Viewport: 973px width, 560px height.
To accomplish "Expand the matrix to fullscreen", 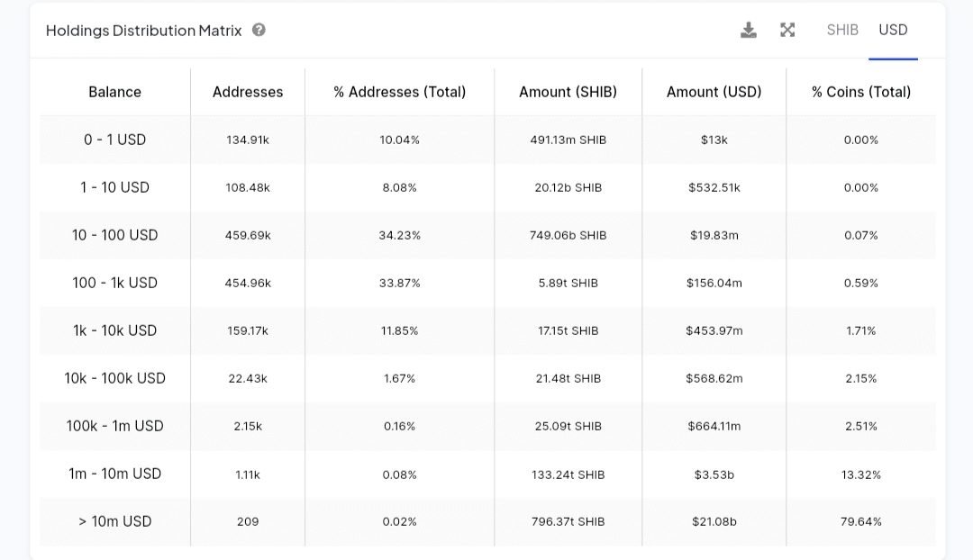I will coord(787,31).
